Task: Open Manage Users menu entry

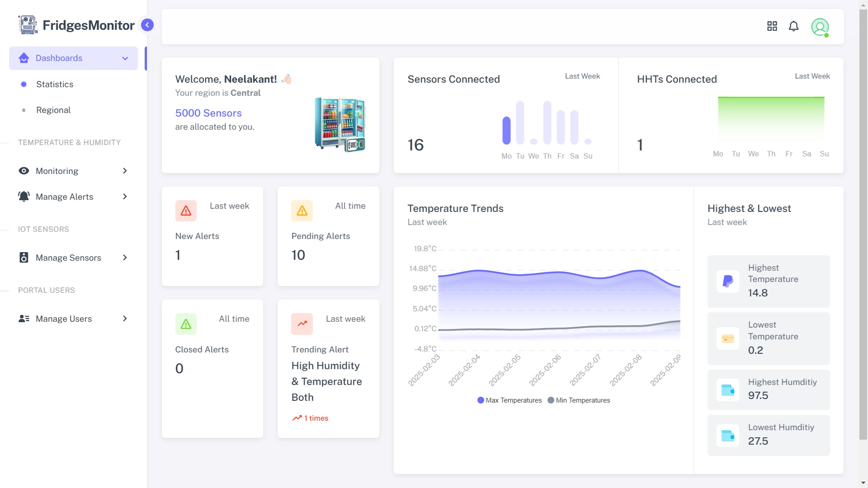Action: pos(64,319)
